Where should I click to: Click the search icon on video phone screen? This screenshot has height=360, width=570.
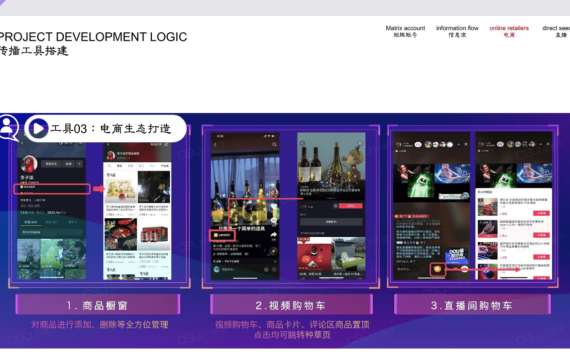pyautogui.click(x=274, y=145)
